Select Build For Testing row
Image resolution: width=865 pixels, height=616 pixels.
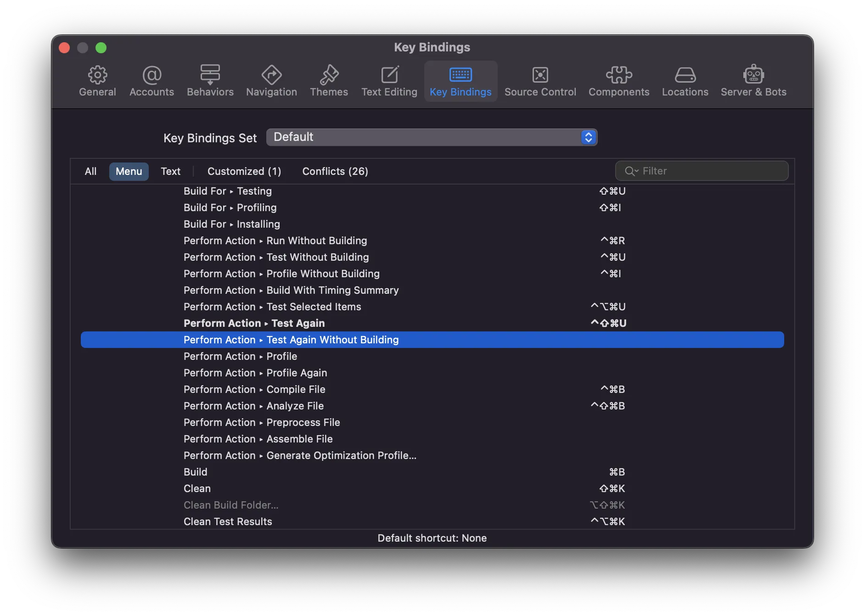[x=432, y=191]
